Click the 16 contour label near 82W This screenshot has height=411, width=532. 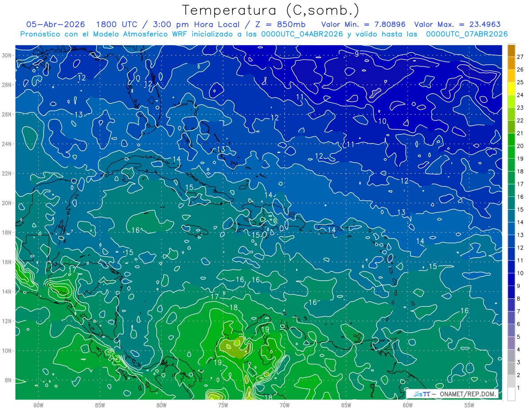136,230
